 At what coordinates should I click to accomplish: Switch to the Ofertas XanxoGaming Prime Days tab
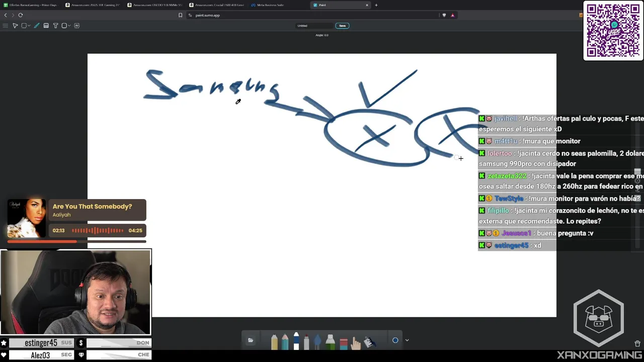[x=31, y=5]
